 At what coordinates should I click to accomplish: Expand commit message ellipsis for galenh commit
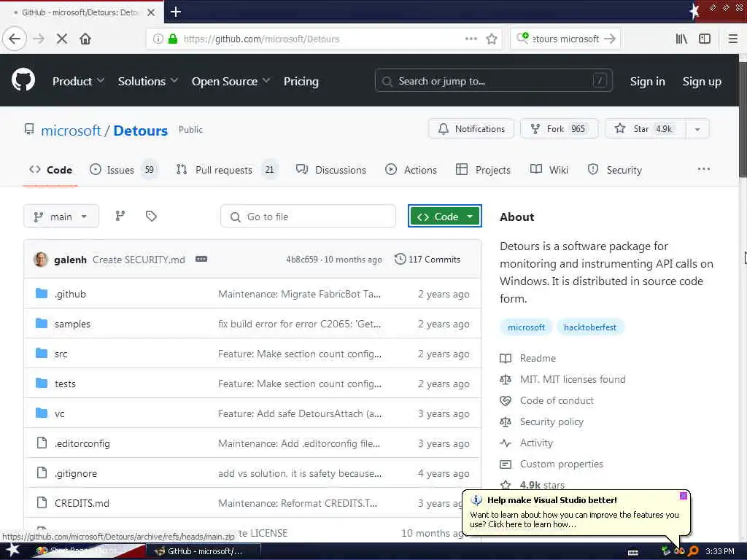click(201, 259)
